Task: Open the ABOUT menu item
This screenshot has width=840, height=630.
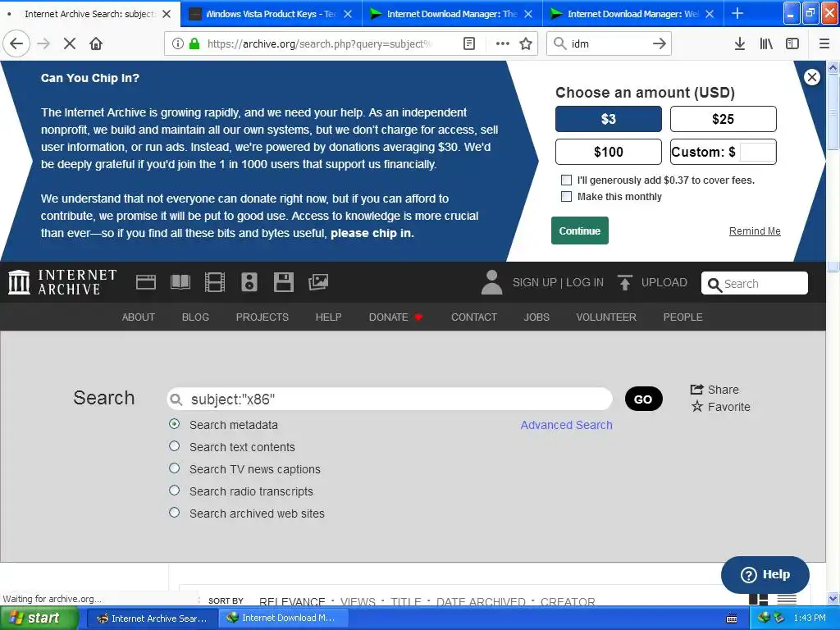Action: click(x=138, y=317)
